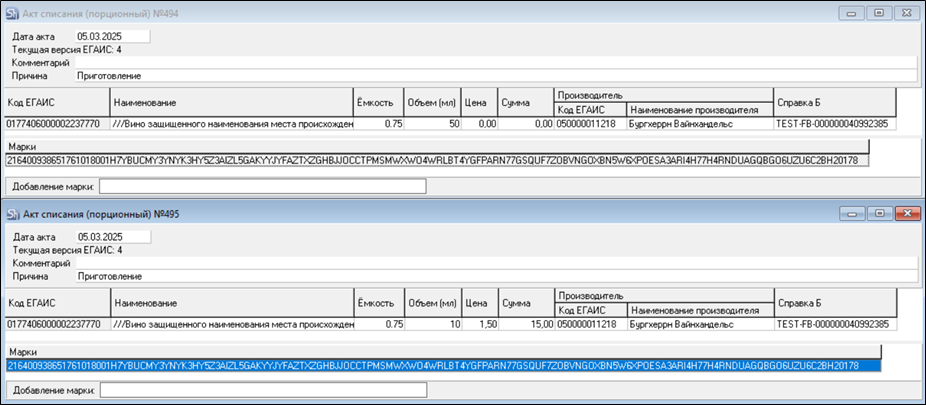This screenshot has width=926, height=405.
Task: Select the wine product row in act №494
Action: [x=232, y=124]
